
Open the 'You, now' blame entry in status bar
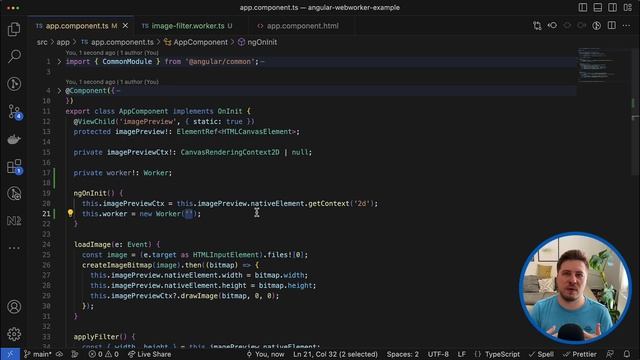265,354
